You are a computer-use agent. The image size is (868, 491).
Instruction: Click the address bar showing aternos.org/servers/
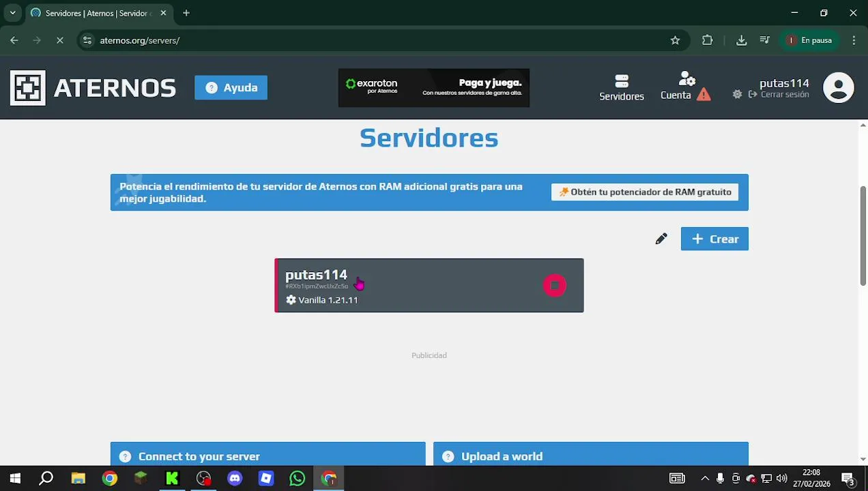pos(382,40)
